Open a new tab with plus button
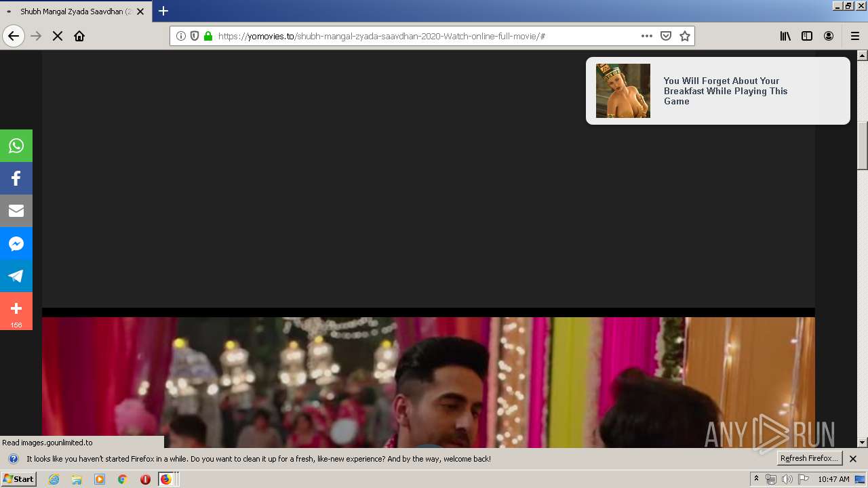 tap(163, 11)
